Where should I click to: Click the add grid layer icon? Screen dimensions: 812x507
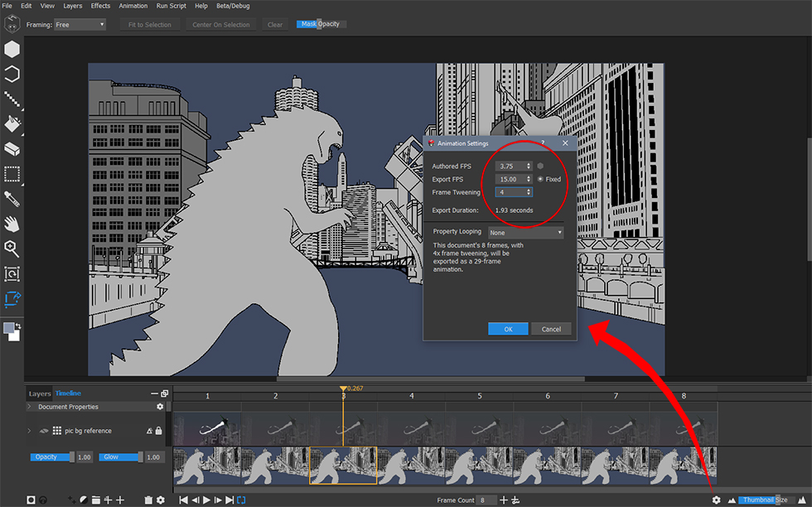point(108,500)
